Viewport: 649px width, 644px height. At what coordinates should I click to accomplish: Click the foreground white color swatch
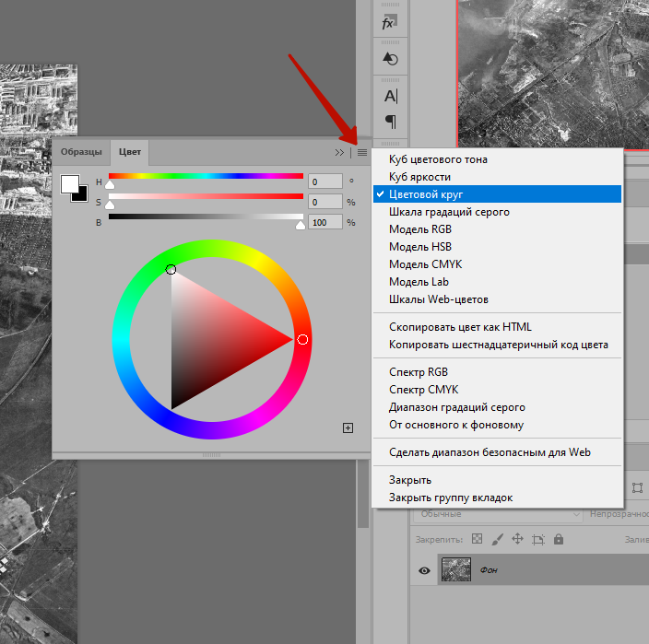click(70, 184)
